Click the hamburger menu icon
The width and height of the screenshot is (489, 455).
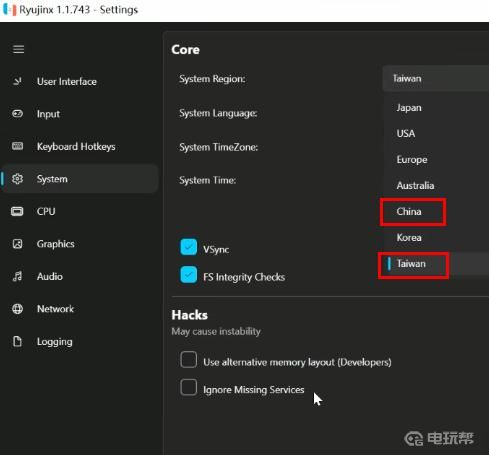(x=18, y=49)
